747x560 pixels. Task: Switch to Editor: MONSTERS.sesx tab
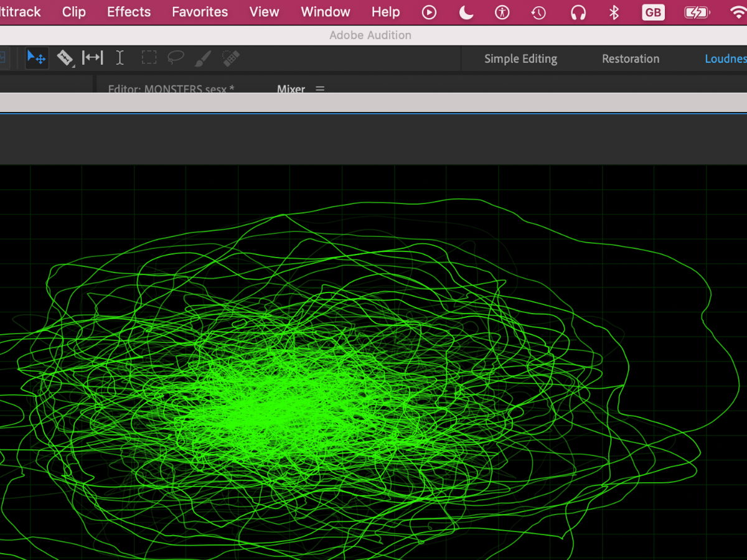pos(171,89)
